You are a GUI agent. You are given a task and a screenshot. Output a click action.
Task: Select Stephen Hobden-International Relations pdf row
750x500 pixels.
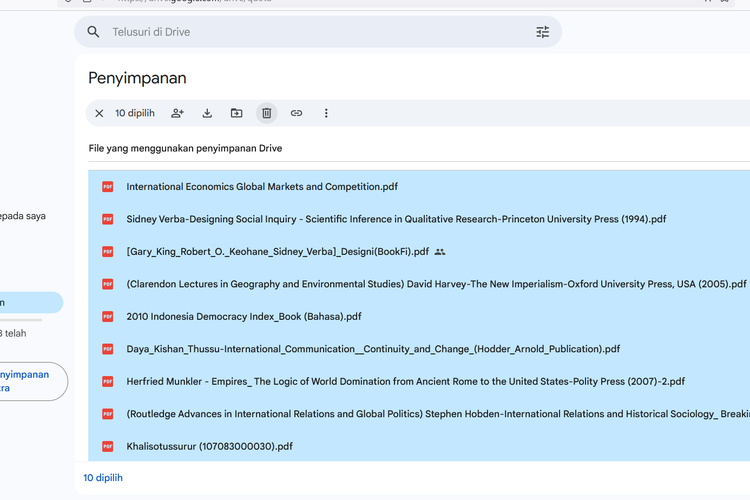pos(419,414)
